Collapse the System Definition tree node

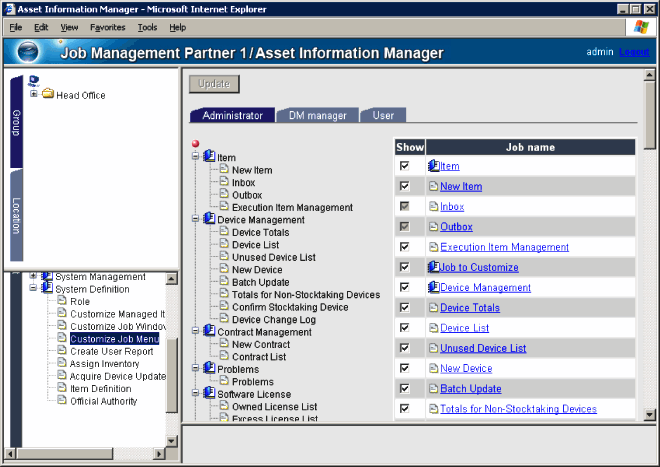[34, 289]
